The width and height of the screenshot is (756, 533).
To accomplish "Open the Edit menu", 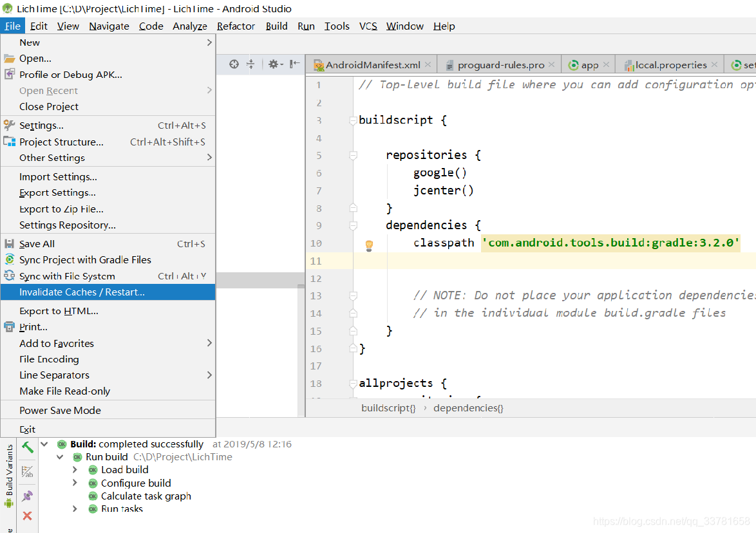I will click(x=39, y=26).
